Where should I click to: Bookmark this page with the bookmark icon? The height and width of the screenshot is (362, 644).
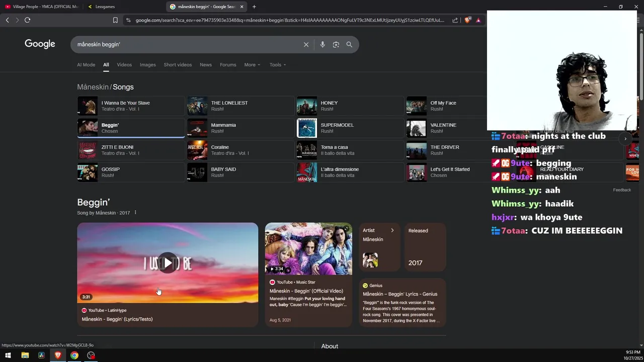pyautogui.click(x=115, y=20)
